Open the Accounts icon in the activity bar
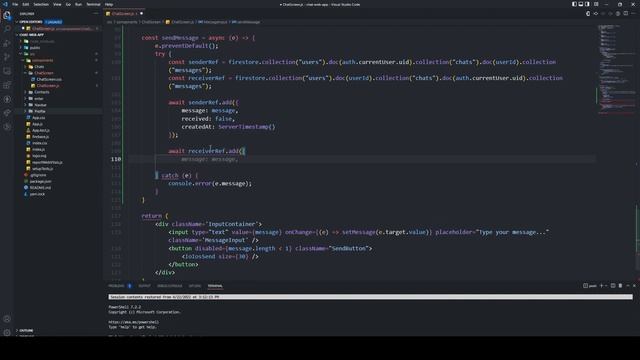This screenshot has width=640, height=360. click(7, 319)
